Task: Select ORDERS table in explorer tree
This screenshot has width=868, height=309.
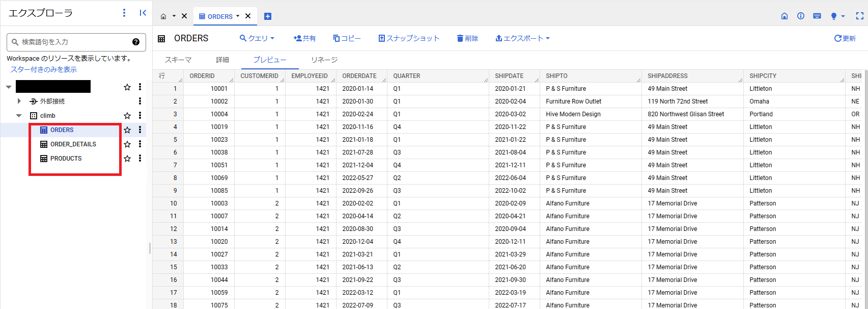Action: click(x=62, y=130)
